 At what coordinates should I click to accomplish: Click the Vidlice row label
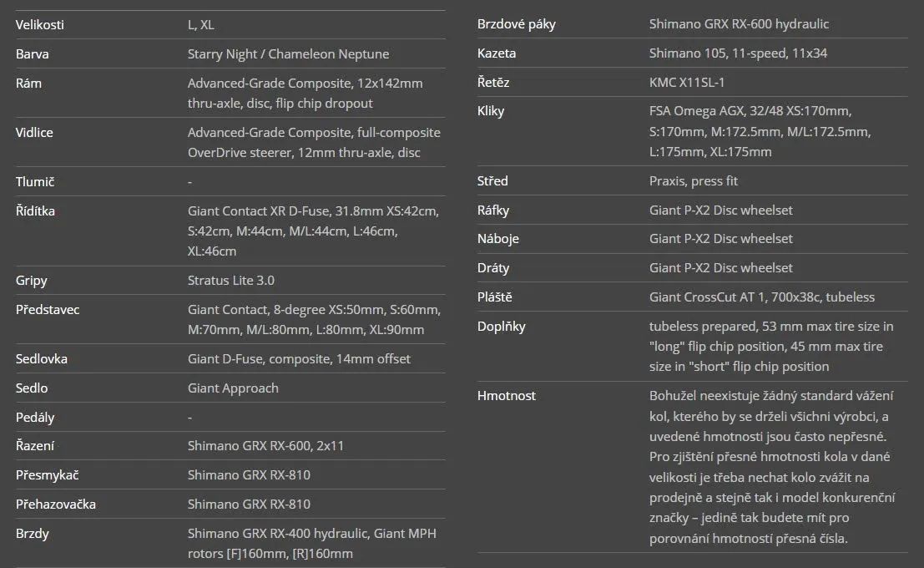click(34, 133)
